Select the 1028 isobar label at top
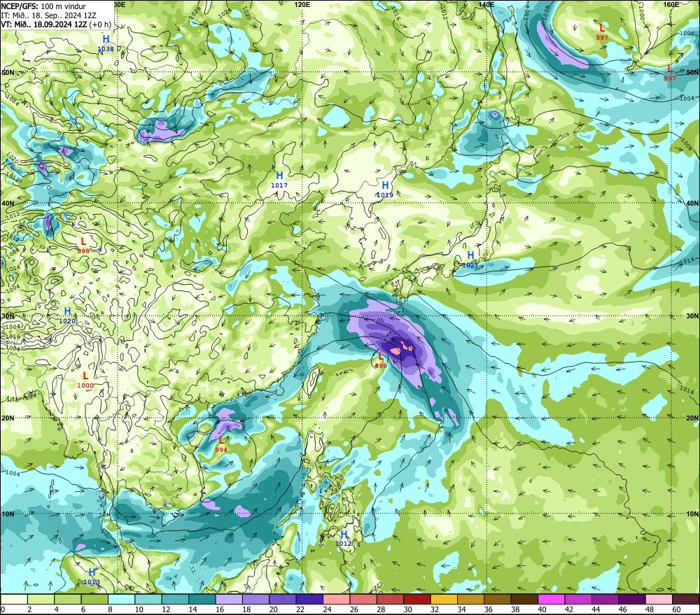The image size is (700, 615). [195, 13]
